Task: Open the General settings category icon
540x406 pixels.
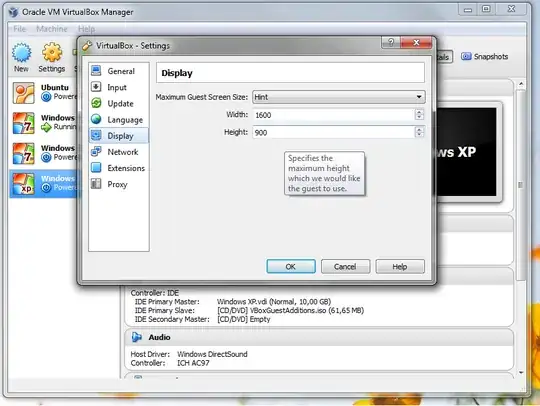Action: pos(96,71)
